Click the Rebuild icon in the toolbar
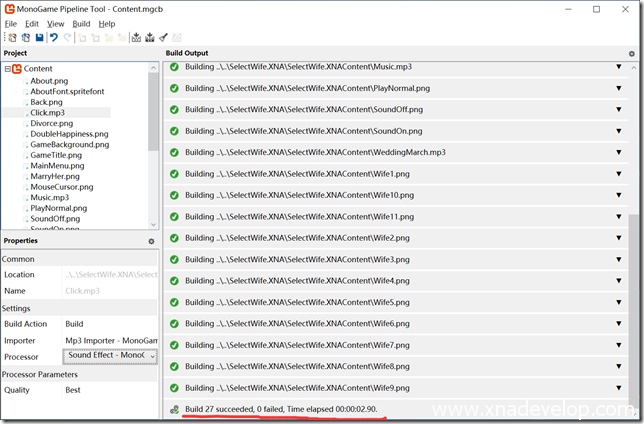Image resolution: width=644 pixels, height=424 pixels. click(149, 37)
